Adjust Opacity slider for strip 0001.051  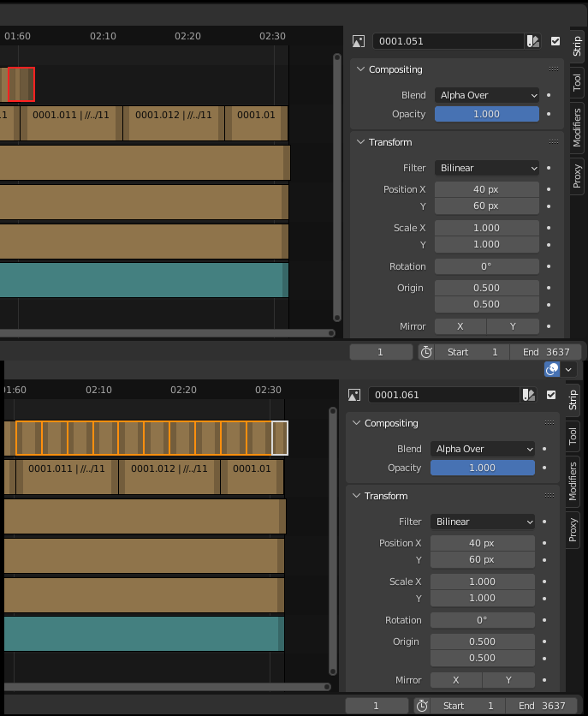487,114
